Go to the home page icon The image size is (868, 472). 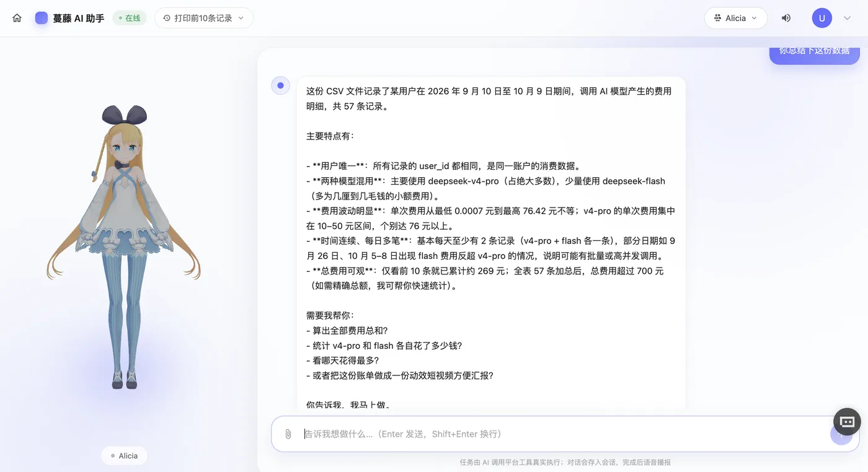[x=17, y=18]
